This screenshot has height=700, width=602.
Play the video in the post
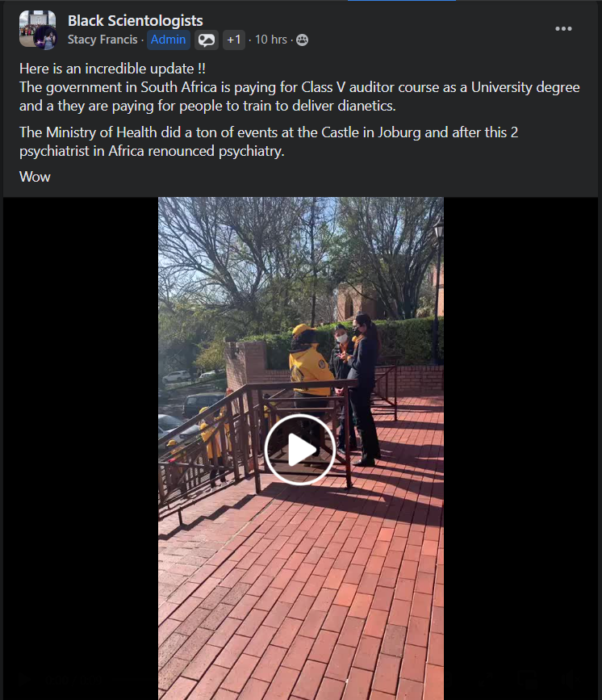tap(300, 450)
